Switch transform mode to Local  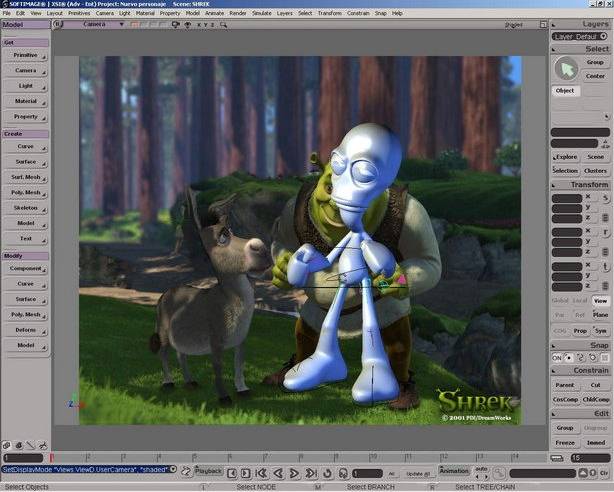[x=580, y=301]
